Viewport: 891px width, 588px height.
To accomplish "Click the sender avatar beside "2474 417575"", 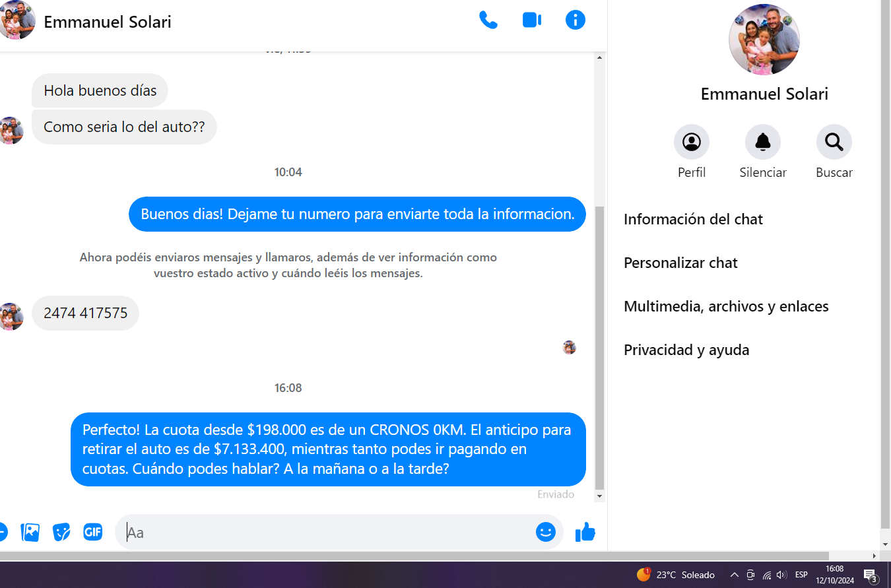I will 11,317.
